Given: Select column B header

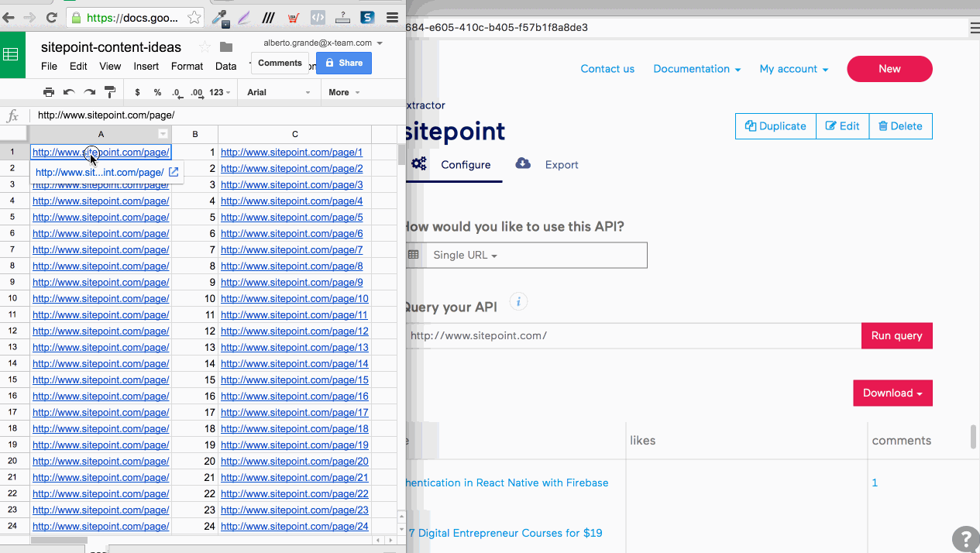Looking at the screenshot, I should (194, 134).
